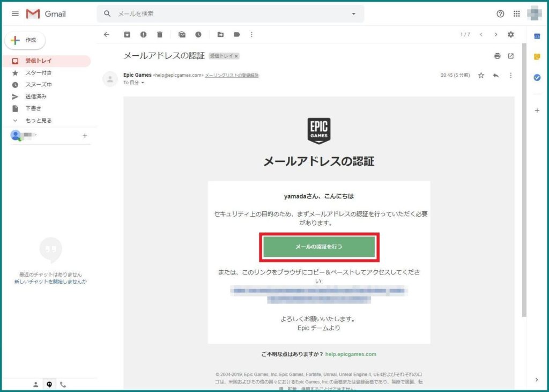The image size is (549, 392).
Task: Click the Gmail logo
Action: click(x=46, y=14)
